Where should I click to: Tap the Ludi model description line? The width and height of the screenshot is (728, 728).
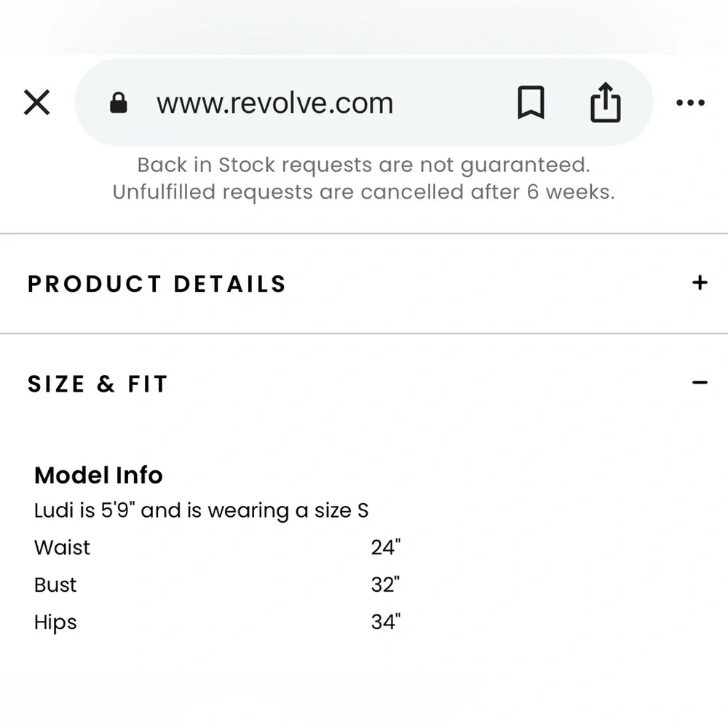201,510
